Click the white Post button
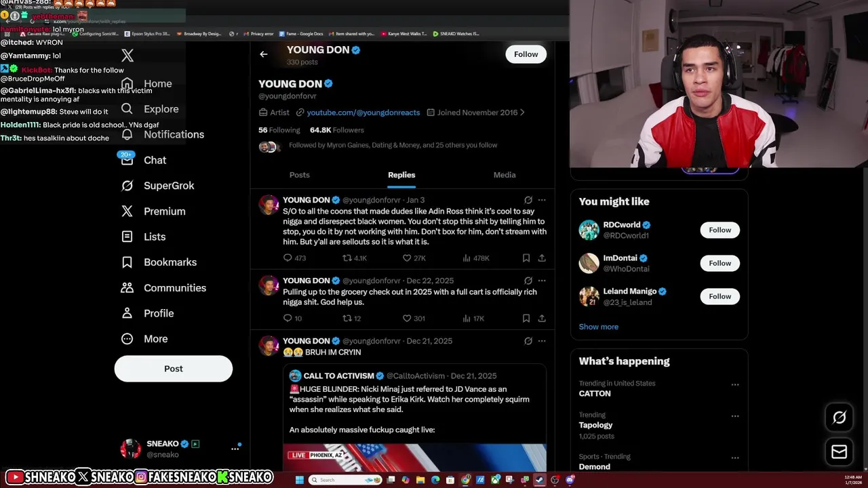The width and height of the screenshot is (868, 488). tap(174, 369)
